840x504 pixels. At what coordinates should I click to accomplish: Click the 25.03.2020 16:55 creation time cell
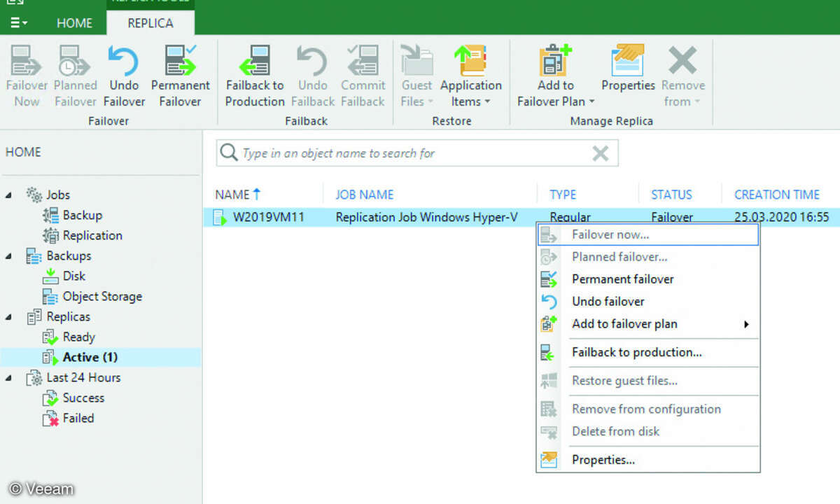click(x=781, y=217)
